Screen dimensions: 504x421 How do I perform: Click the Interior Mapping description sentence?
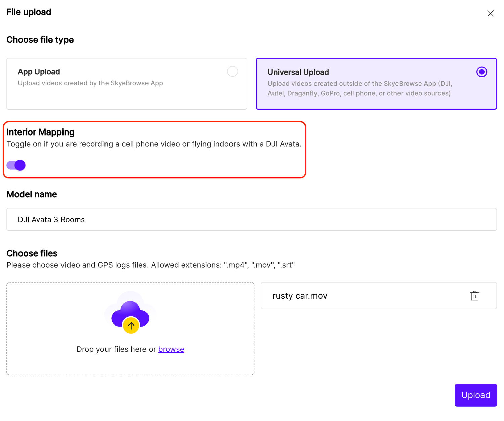tap(154, 144)
